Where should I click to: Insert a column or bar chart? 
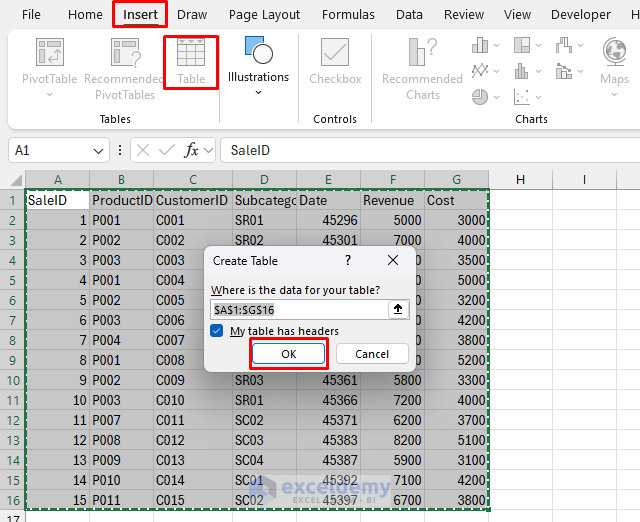480,45
